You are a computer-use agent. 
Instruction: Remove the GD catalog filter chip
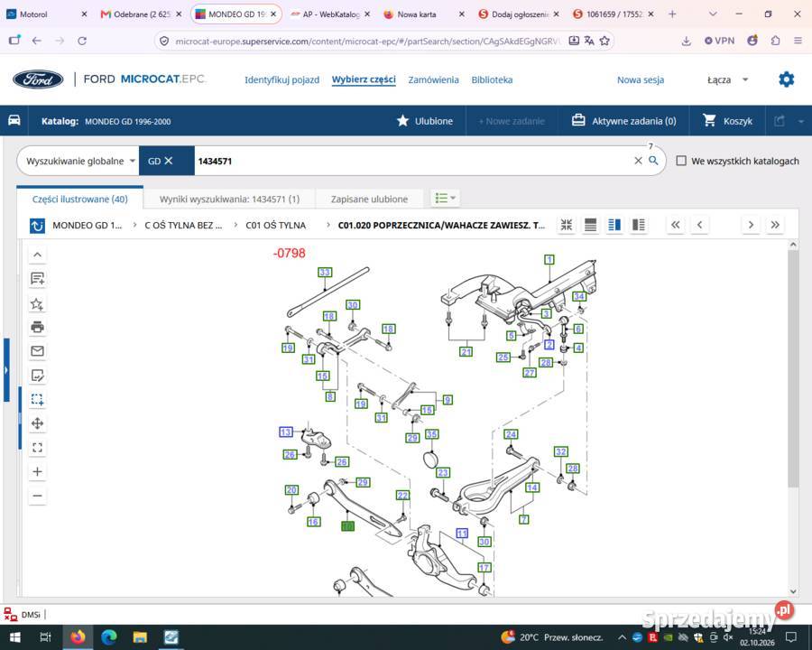click(169, 161)
